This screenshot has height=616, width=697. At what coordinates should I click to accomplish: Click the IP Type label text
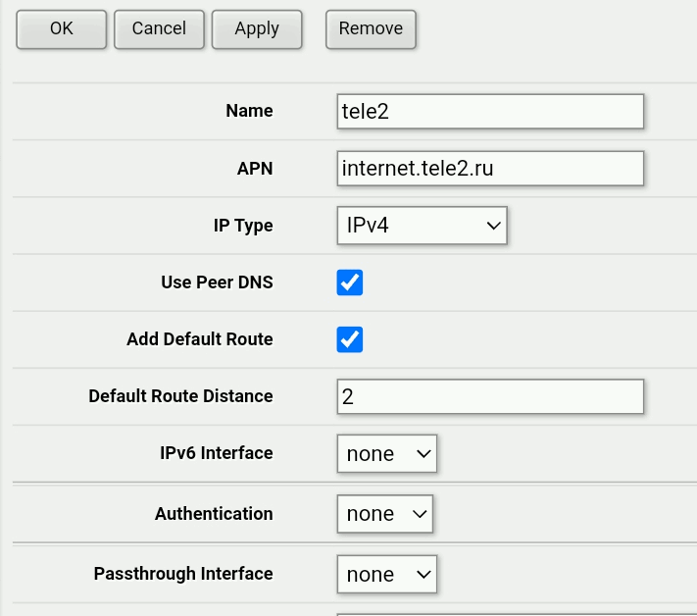(243, 226)
